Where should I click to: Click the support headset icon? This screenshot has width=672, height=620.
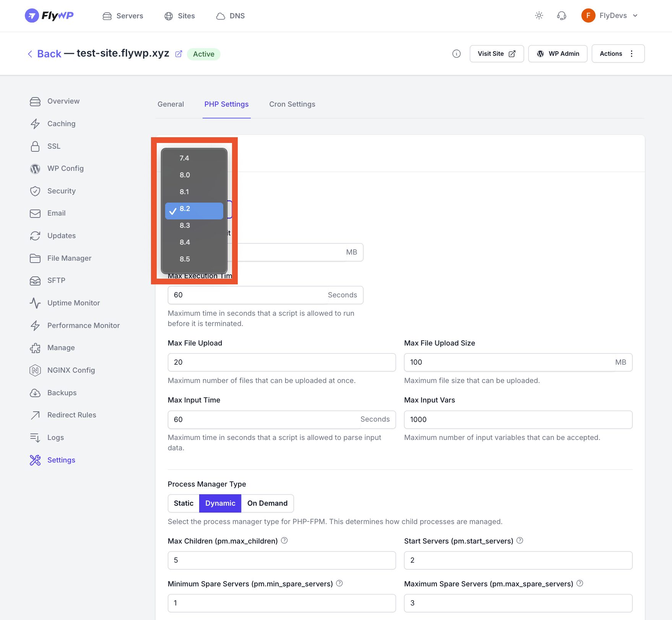tap(561, 16)
